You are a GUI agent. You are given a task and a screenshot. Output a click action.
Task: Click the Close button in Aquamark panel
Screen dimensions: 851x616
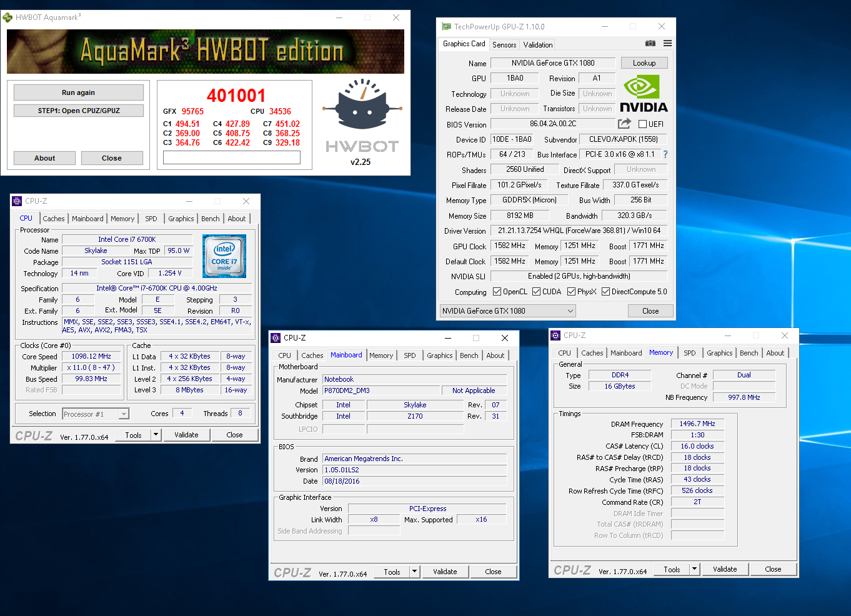pyautogui.click(x=112, y=158)
